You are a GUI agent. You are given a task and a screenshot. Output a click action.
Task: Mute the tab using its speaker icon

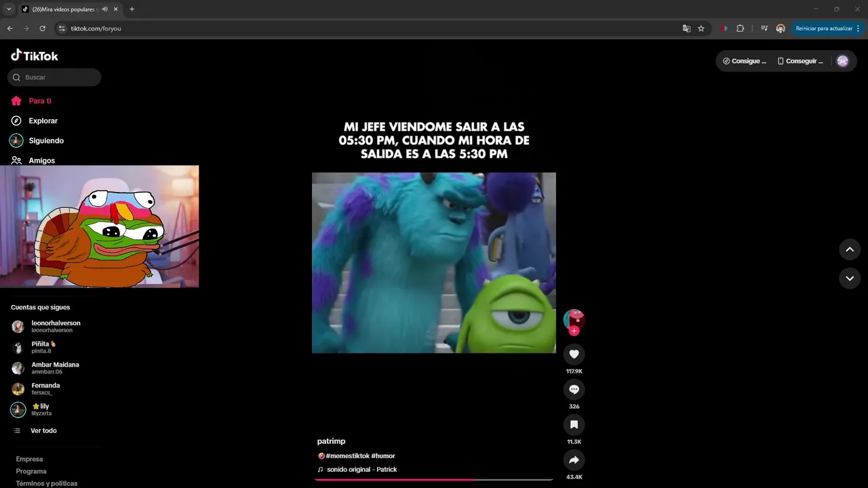click(x=104, y=9)
